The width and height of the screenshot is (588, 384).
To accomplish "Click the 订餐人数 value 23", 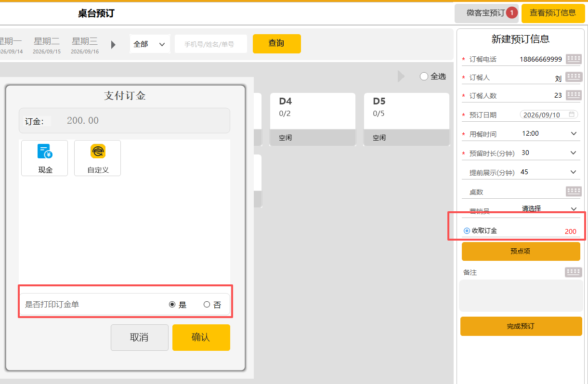I will click(x=558, y=95).
